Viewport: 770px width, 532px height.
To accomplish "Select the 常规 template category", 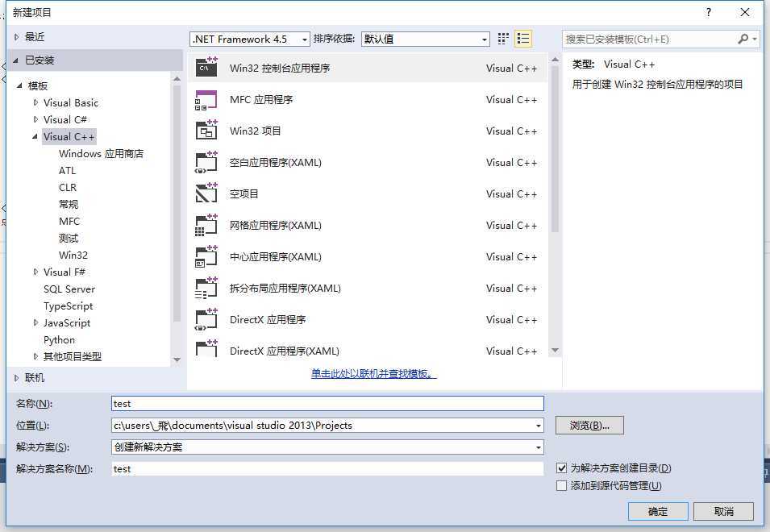I will (x=69, y=204).
